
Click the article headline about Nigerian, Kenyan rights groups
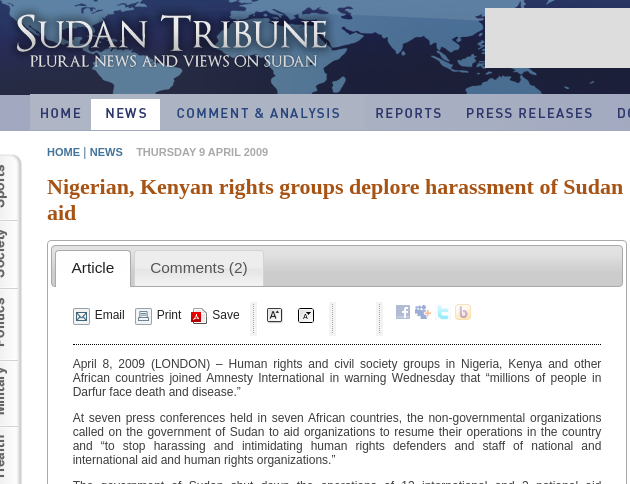point(335,200)
